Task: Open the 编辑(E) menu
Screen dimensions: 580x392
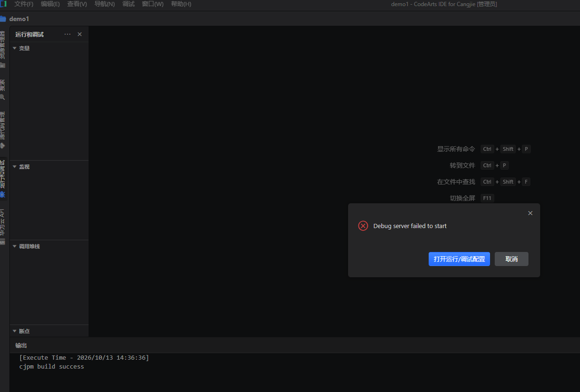Action: (x=50, y=4)
